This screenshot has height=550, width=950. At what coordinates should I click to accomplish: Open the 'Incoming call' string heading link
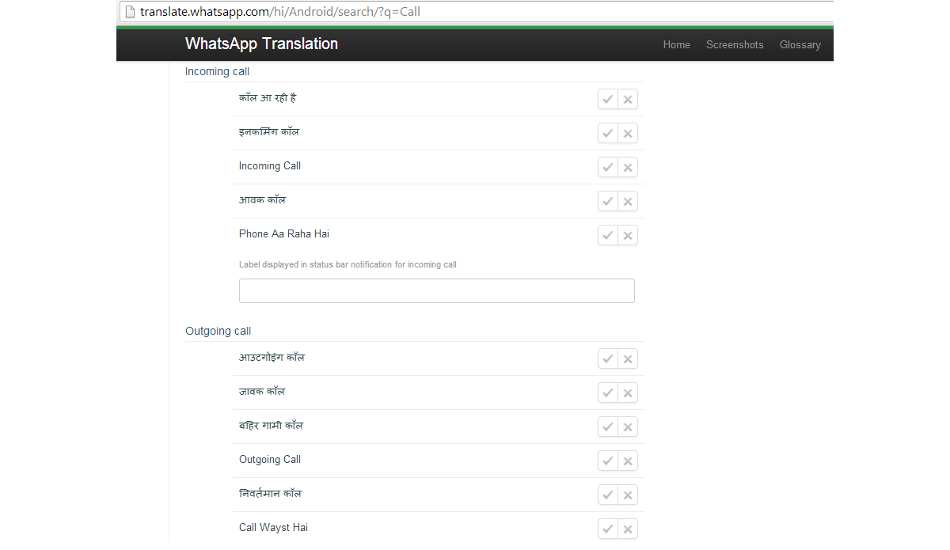click(217, 71)
